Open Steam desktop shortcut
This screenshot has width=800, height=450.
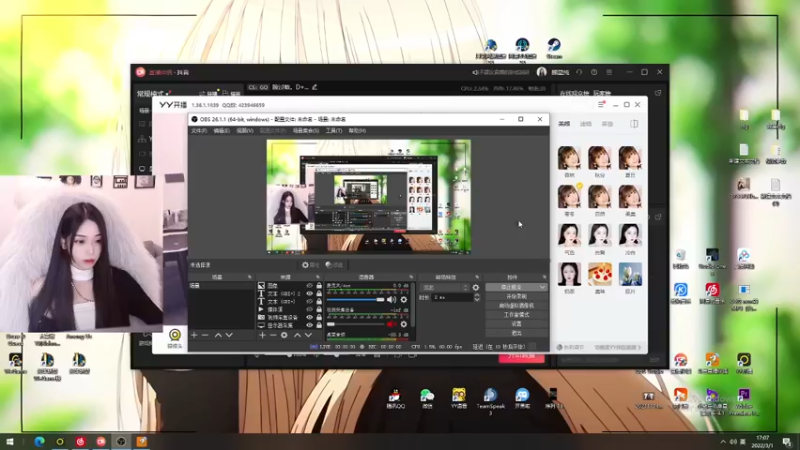(554, 49)
